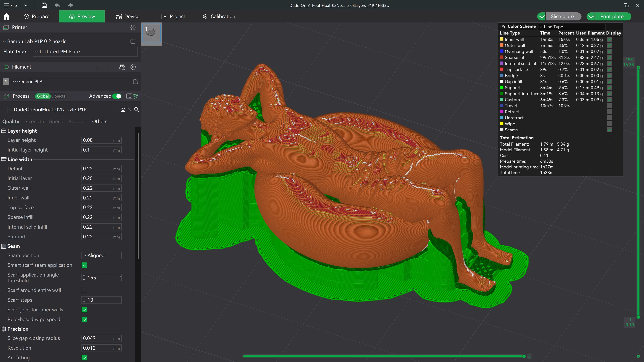Open the Strength settings tab
The width and height of the screenshot is (644, 362).
point(34,121)
